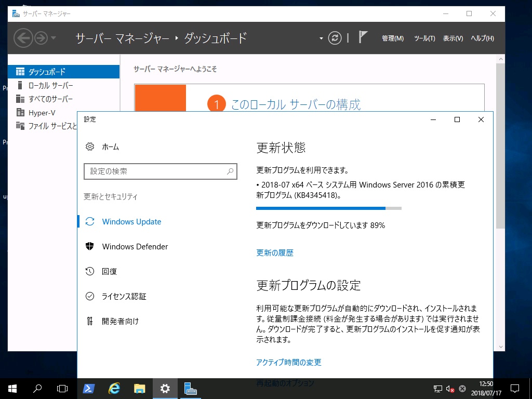Switch to Server Manager in the taskbar
Image resolution: width=532 pixels, height=399 pixels.
coord(190,389)
